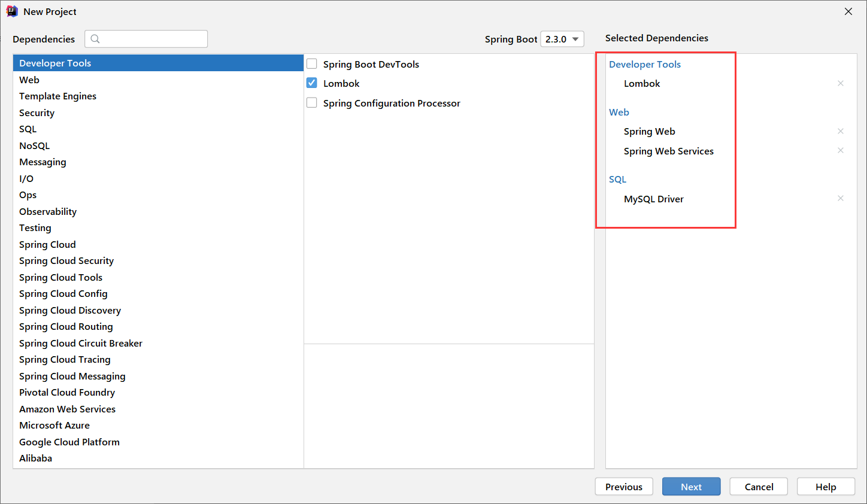Pick the Testing category
Screen dimensions: 867x504
tap(158, 227)
